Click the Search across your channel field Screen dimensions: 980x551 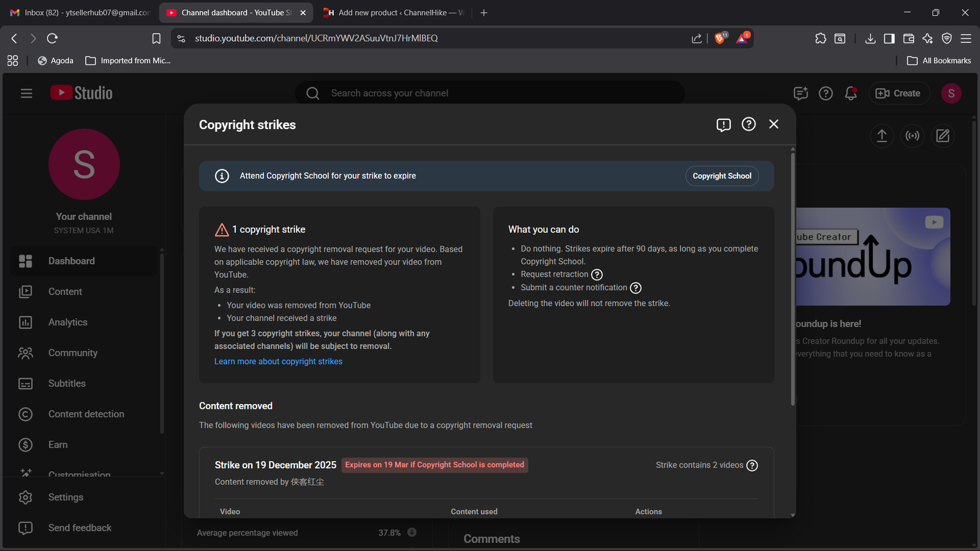(x=490, y=93)
